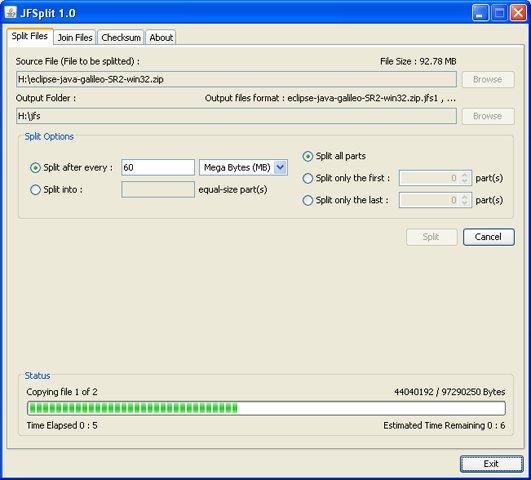Click the Source File path field
The height and width of the screenshot is (480, 531).
pos(236,79)
